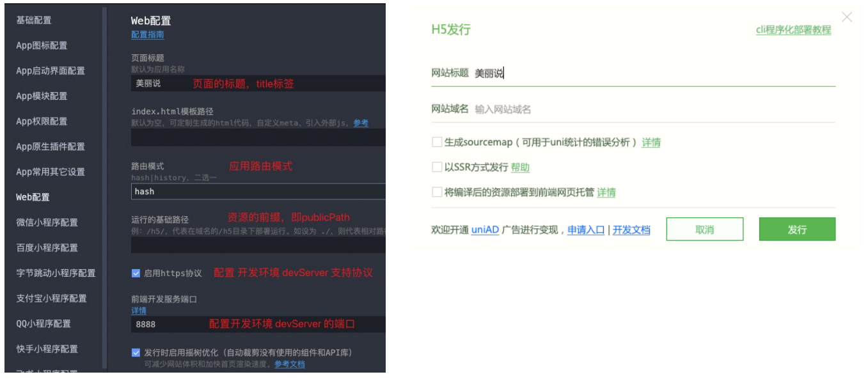Click the green 发行 button
This screenshot has width=868, height=379.
[x=797, y=229]
